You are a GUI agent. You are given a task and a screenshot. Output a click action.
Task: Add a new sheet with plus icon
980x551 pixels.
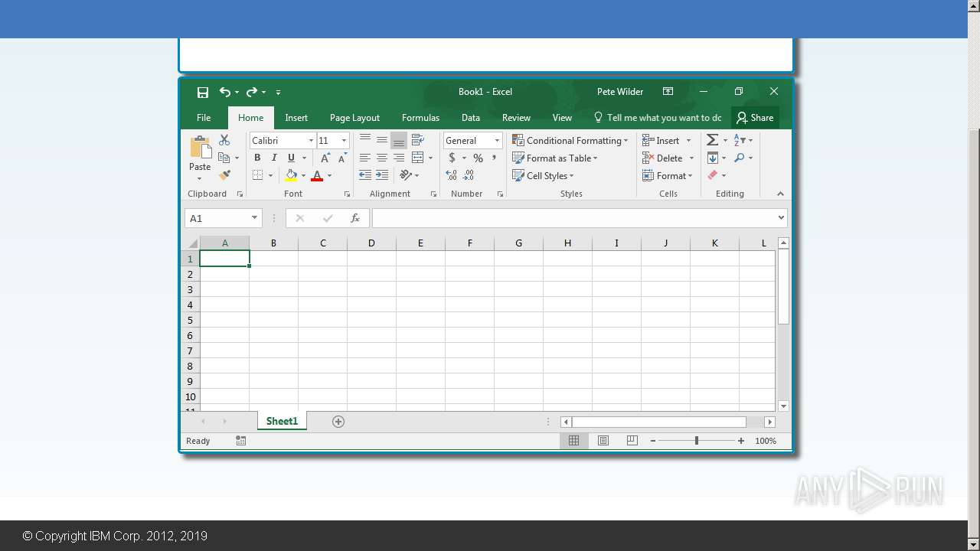click(338, 422)
